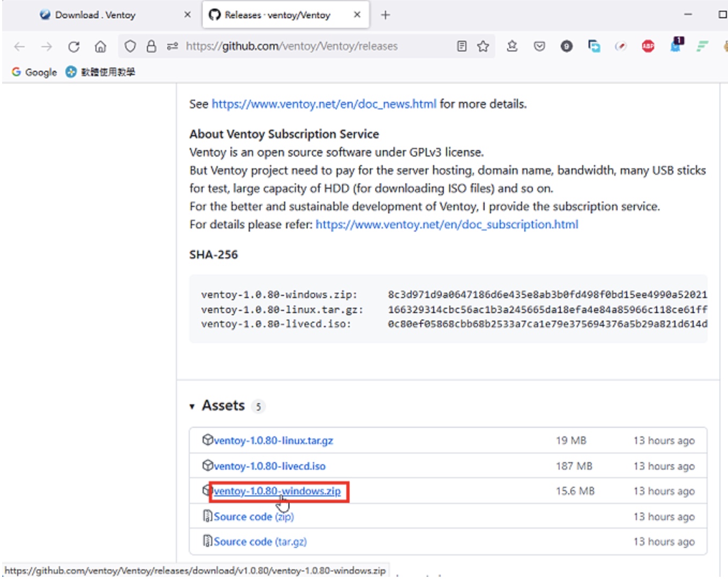728x579 pixels.
Task: Click the SHA-256 heading
Action: 213,255
